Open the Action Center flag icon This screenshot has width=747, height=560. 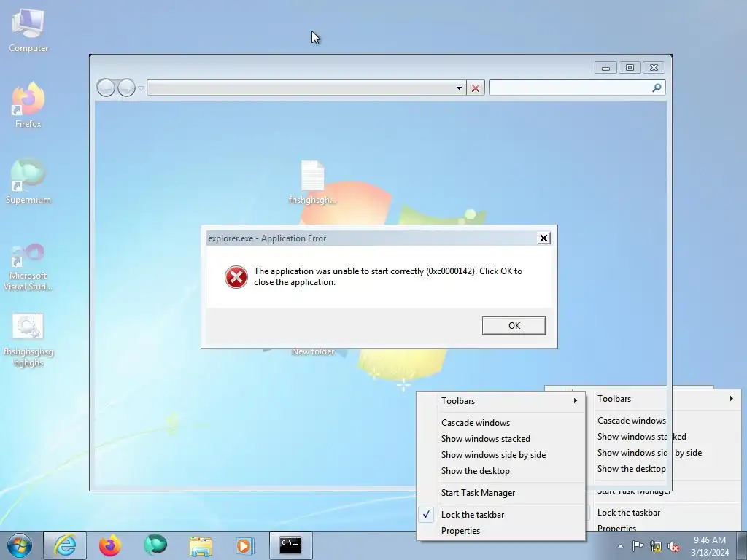click(x=638, y=546)
